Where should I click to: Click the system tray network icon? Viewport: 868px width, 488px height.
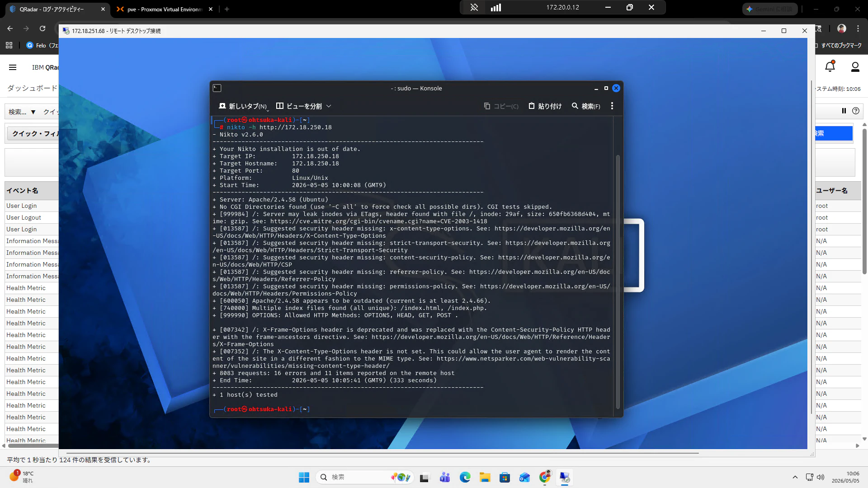coord(809,477)
